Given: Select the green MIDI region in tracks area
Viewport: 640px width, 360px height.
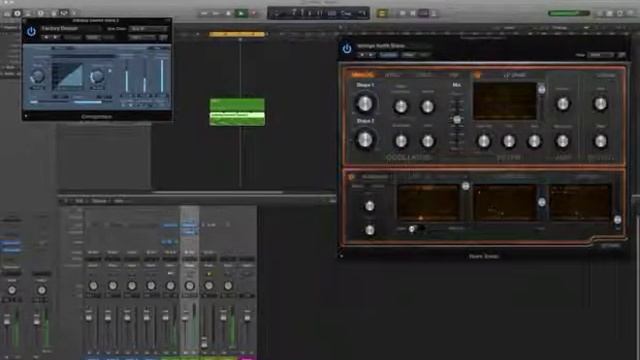Looking at the screenshot, I should (x=237, y=112).
